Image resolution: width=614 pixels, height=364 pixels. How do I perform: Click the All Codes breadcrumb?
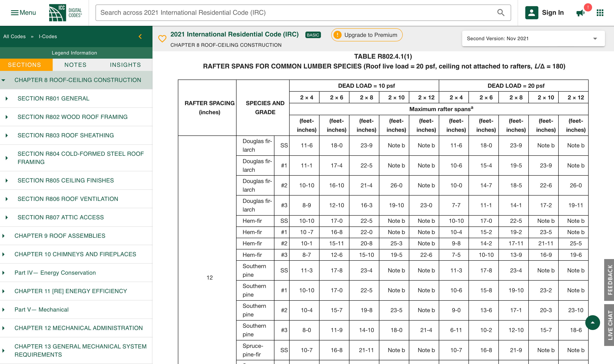15,36
